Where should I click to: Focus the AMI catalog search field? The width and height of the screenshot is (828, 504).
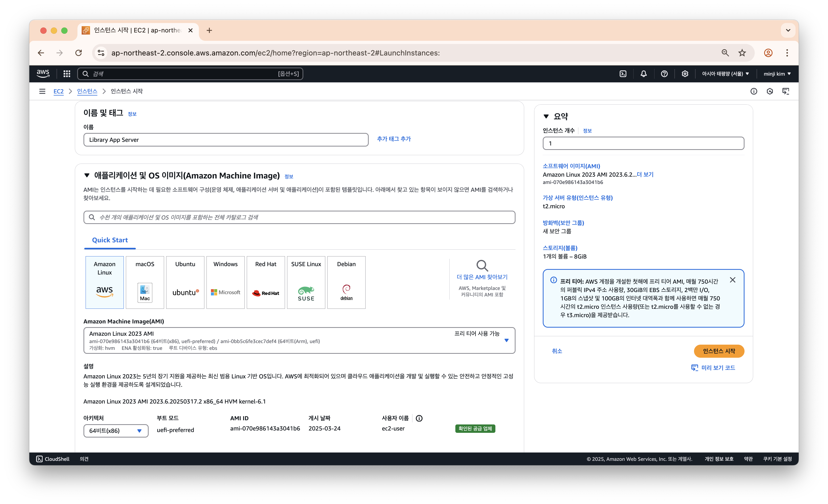coord(299,217)
